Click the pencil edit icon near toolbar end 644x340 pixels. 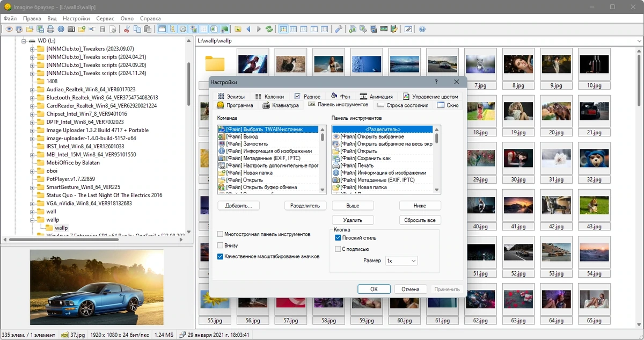pyautogui.click(x=408, y=29)
